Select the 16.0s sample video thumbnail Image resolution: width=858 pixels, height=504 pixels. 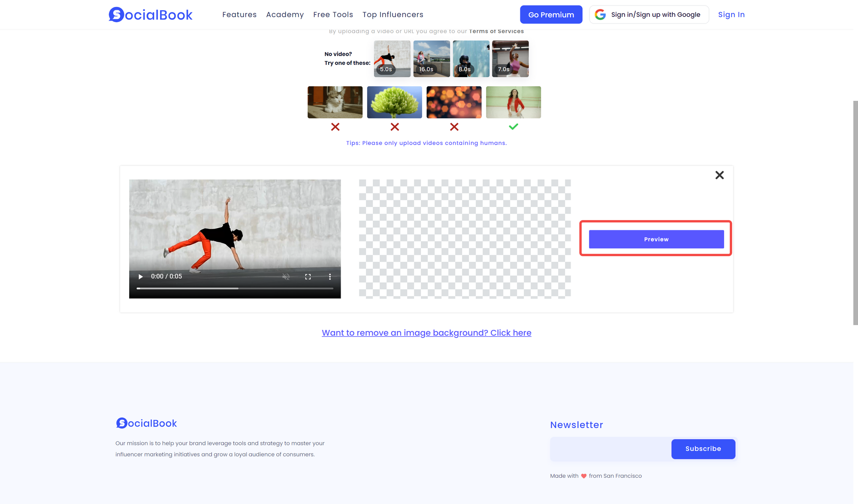tap(432, 59)
